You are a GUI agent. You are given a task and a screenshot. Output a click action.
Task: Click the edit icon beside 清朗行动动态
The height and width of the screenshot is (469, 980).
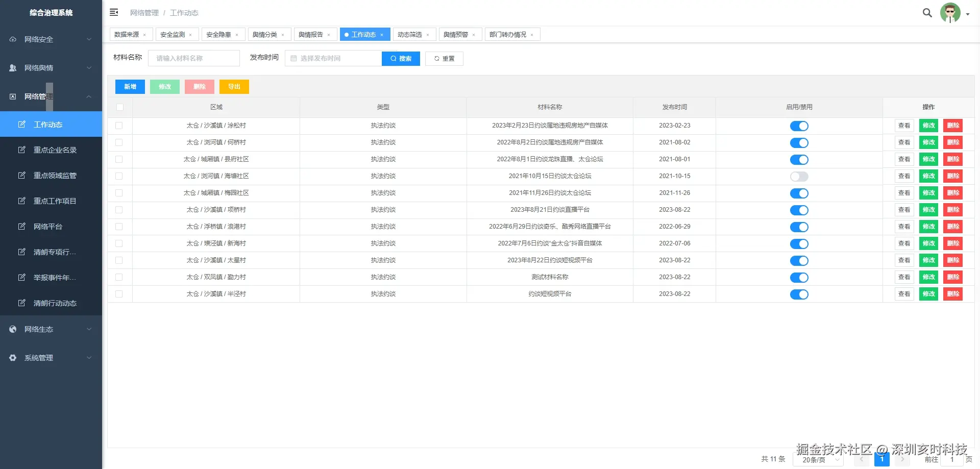pyautogui.click(x=22, y=303)
